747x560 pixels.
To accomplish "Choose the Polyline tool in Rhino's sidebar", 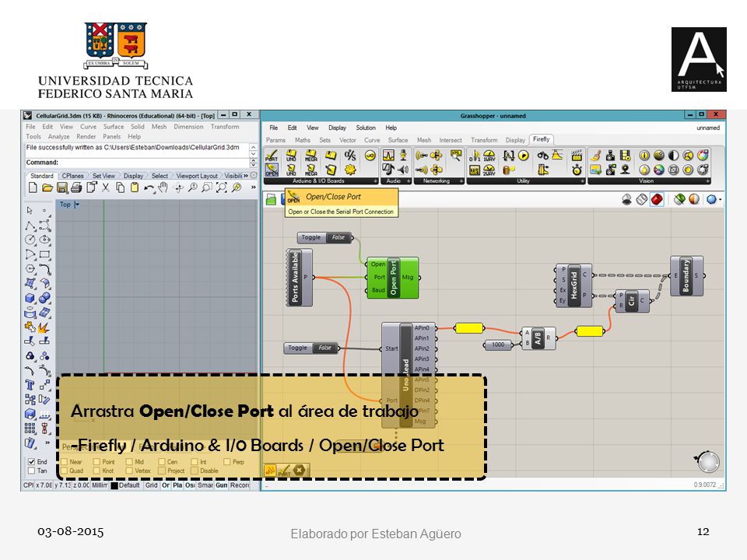I will click(x=30, y=225).
